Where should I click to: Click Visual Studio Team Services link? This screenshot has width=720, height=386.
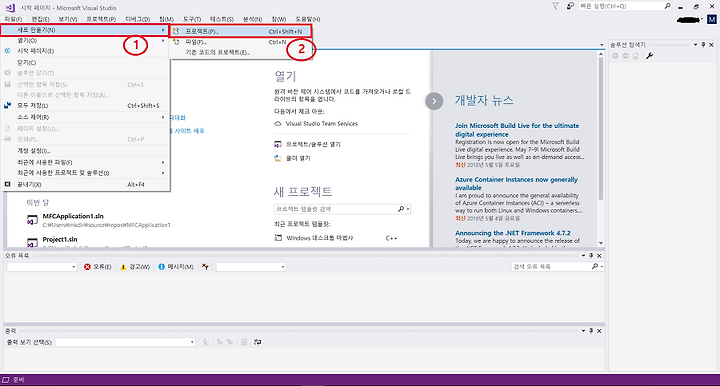pyautogui.click(x=321, y=124)
